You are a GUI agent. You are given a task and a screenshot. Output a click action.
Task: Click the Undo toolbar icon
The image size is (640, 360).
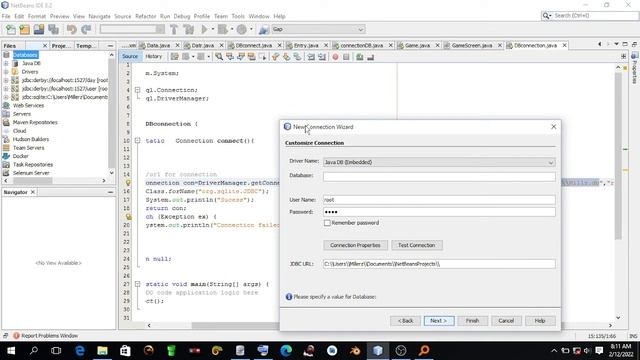click(x=72, y=29)
